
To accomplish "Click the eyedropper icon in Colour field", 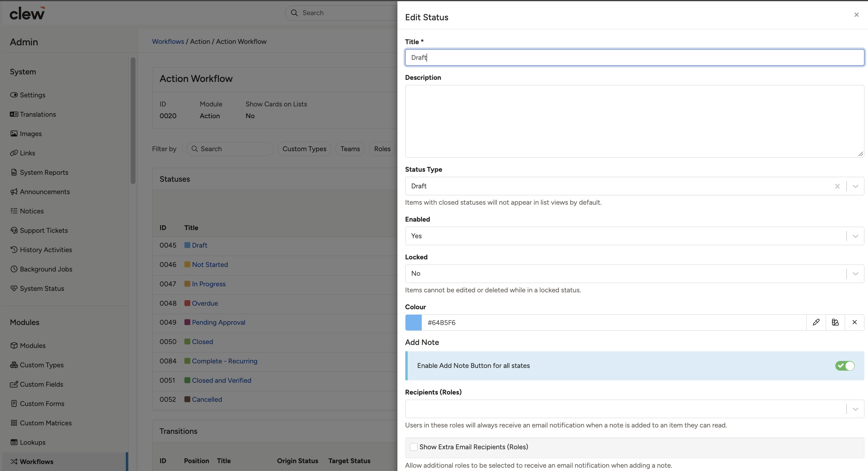I will point(816,323).
